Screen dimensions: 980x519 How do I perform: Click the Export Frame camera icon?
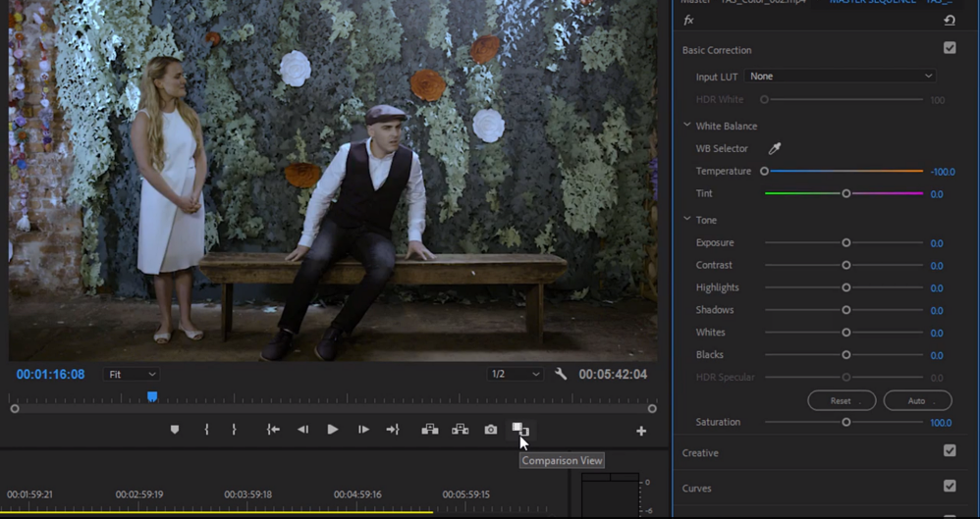pos(491,430)
